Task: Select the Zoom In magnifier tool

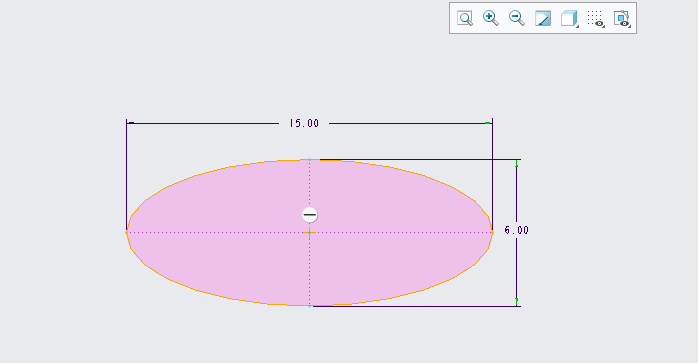Action: coord(491,18)
